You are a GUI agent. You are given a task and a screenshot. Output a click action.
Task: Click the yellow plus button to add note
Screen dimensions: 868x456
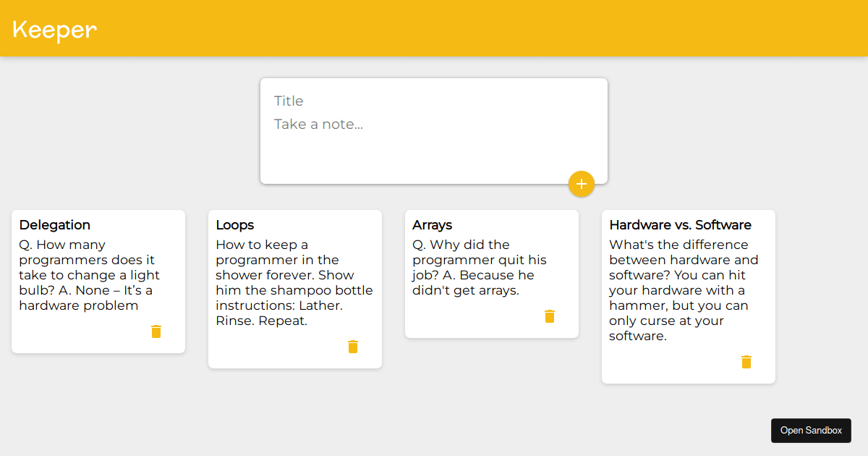click(x=582, y=184)
